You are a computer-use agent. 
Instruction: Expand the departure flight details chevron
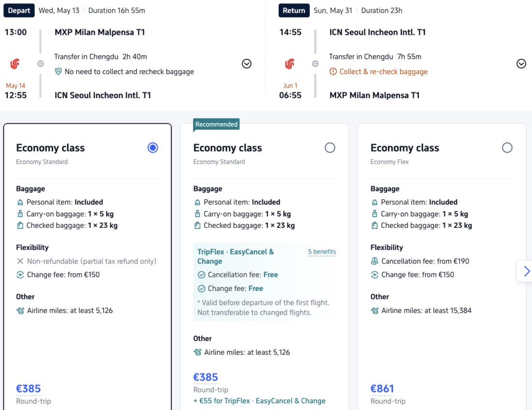point(247,64)
